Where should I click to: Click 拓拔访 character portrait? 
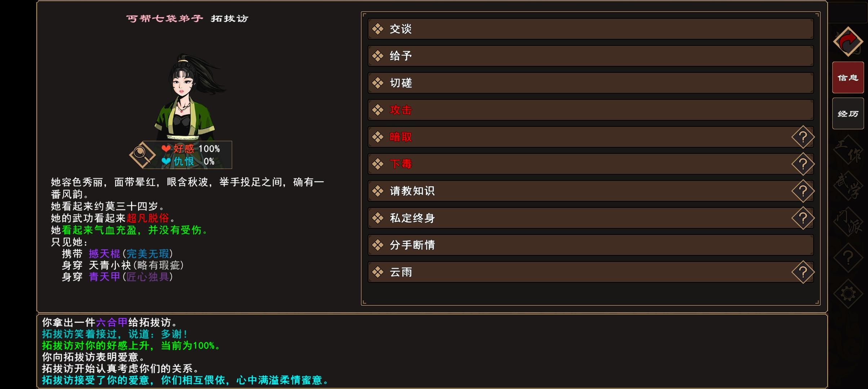pos(186,97)
